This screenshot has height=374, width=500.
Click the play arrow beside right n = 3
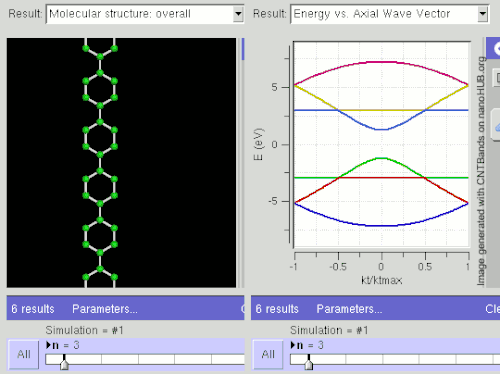pyautogui.click(x=293, y=345)
